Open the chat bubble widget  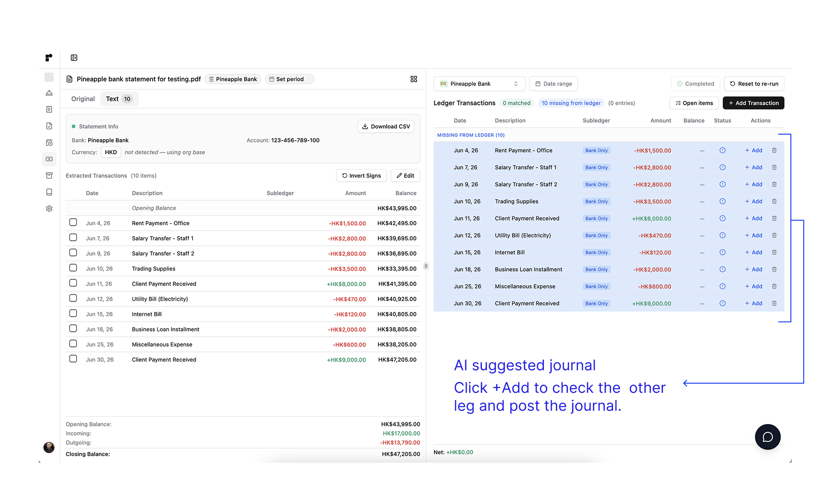[767, 437]
